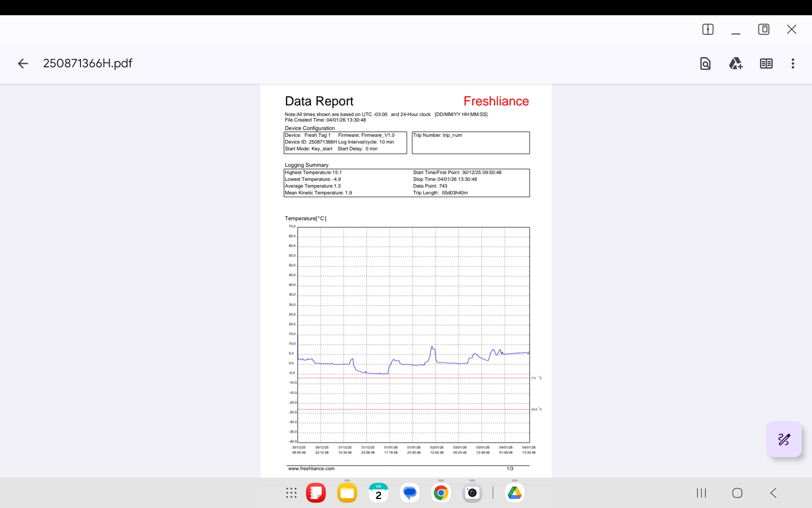Open split-screen window mode icon
The width and height of the screenshot is (812, 508).
pyautogui.click(x=708, y=29)
